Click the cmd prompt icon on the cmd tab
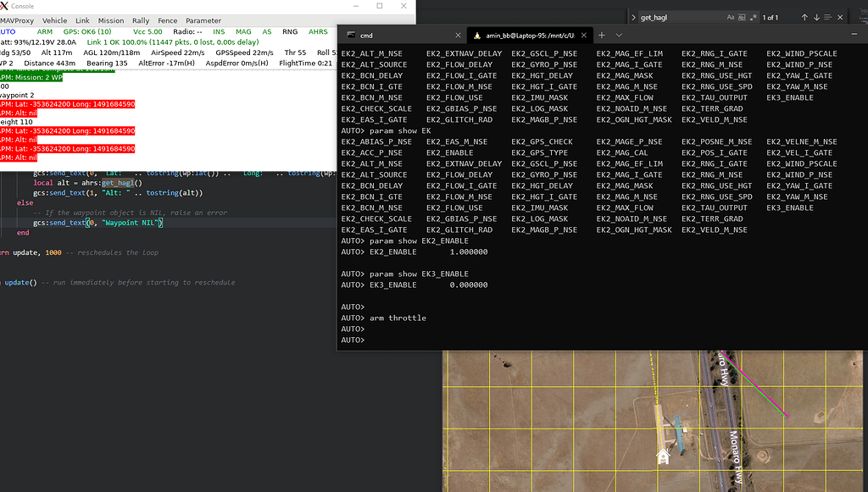868x492 pixels. point(352,35)
